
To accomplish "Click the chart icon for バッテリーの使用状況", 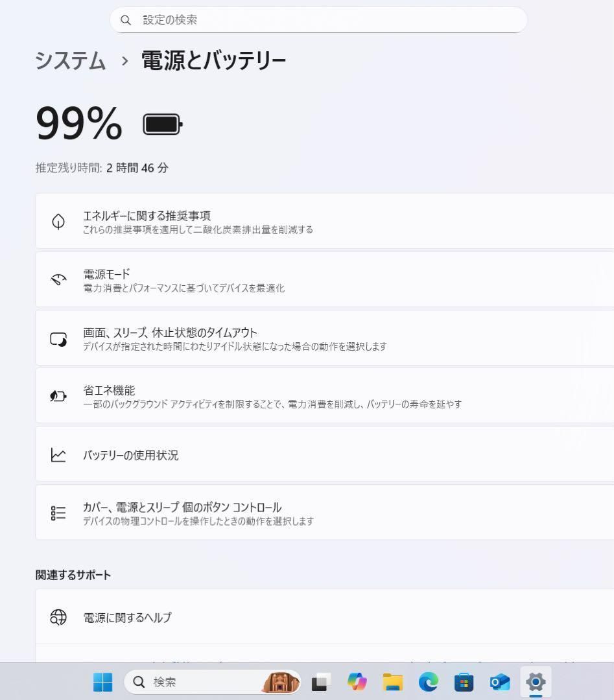I will [x=58, y=455].
